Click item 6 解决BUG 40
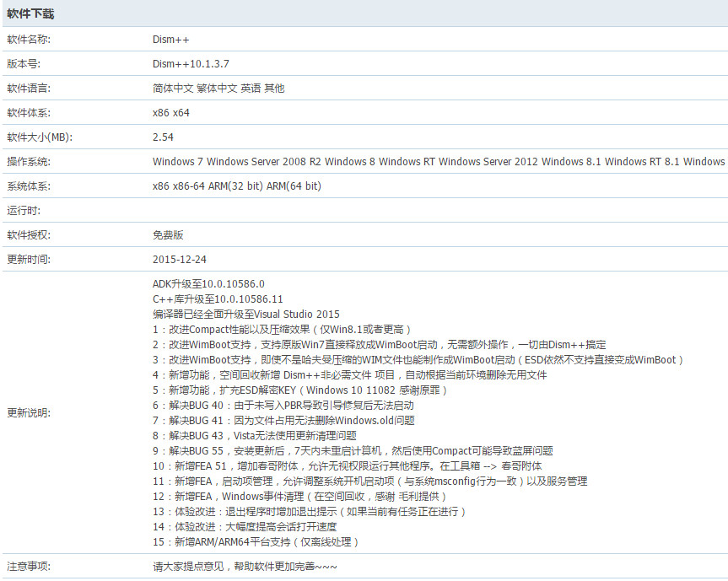Screen dimensions: 728x581 pyautogui.click(x=283, y=406)
